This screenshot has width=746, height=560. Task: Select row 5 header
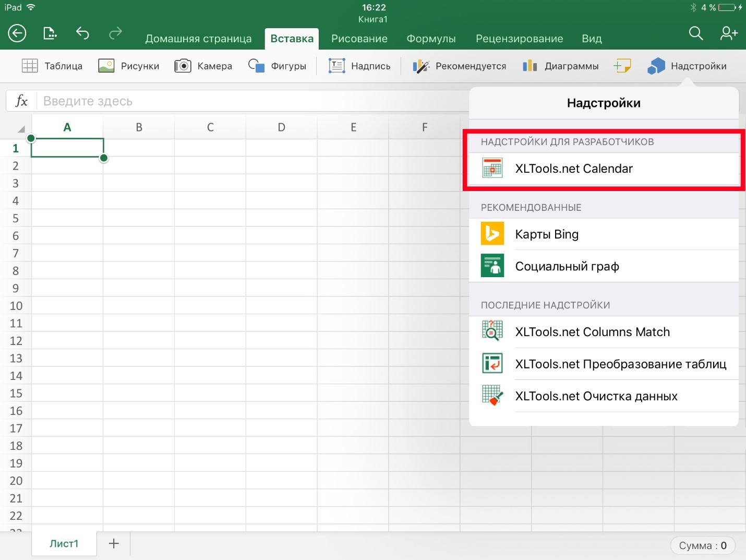pos(16,218)
